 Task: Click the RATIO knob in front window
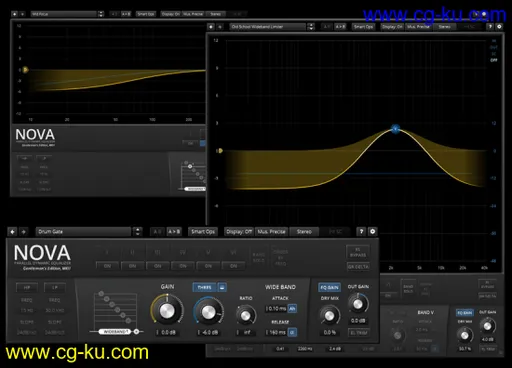coord(246,315)
